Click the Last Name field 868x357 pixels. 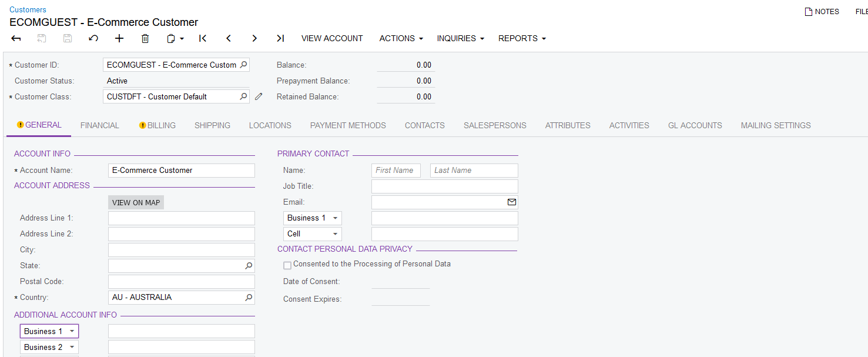pos(474,171)
